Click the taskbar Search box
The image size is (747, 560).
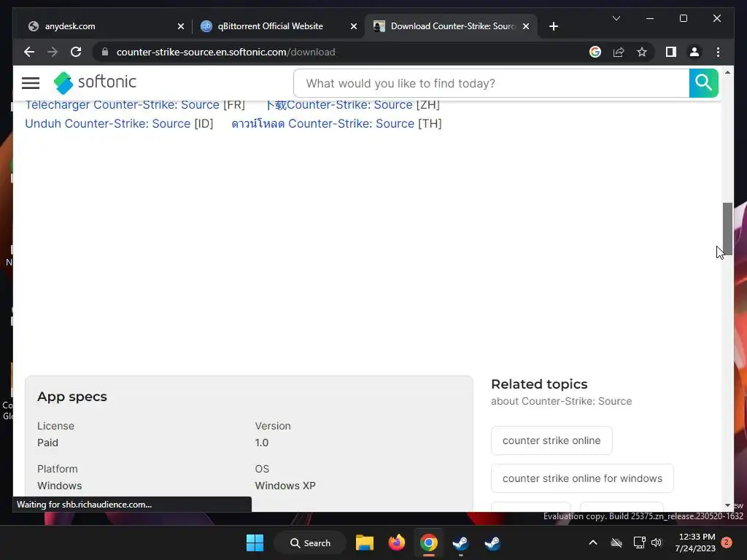coord(310,542)
